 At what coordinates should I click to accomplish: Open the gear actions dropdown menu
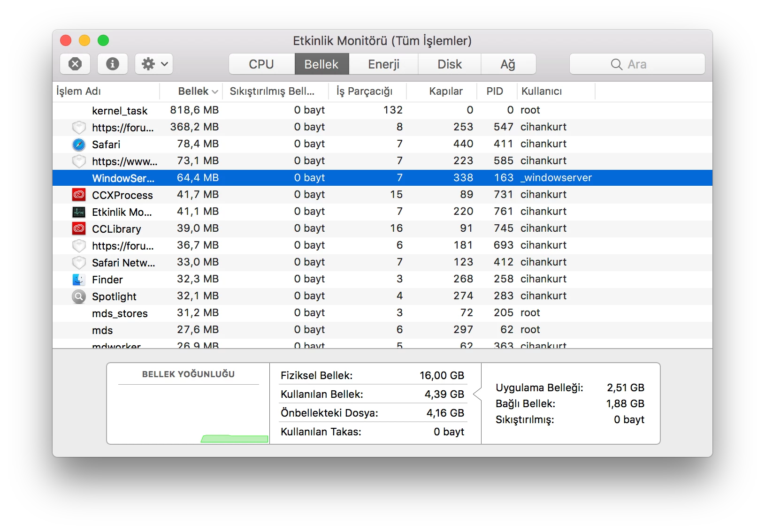pyautogui.click(x=154, y=64)
